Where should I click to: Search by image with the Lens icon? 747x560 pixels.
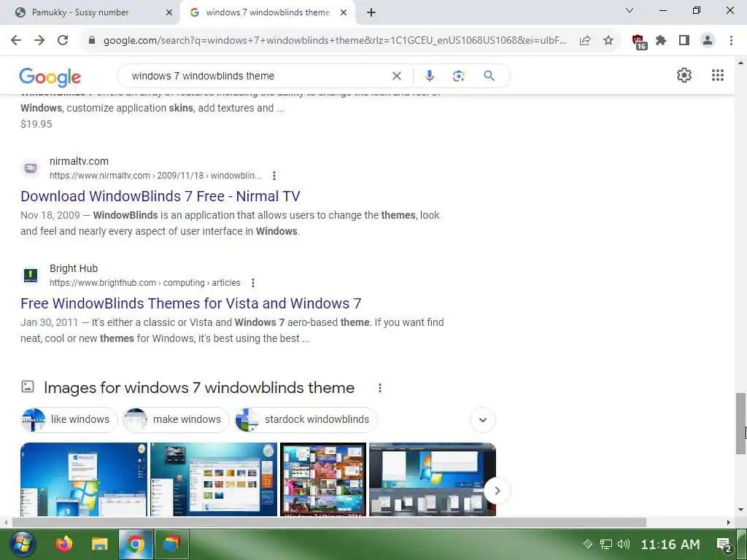458,76
